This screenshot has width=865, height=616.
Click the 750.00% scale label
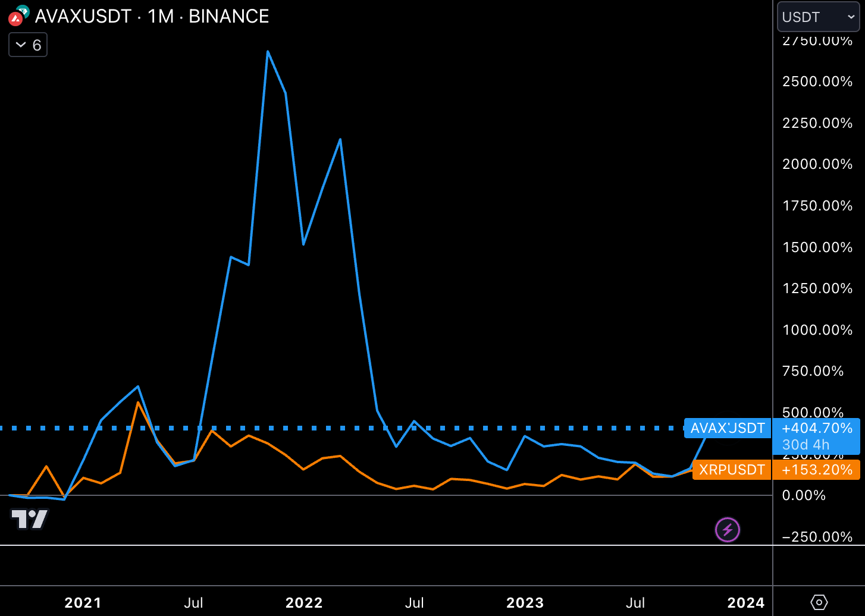813,371
